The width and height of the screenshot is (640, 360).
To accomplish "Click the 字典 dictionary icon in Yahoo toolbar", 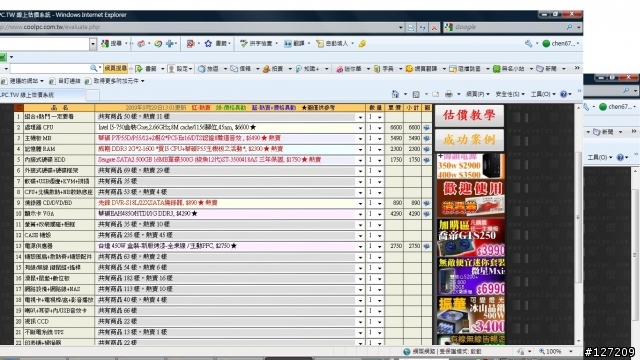I will click(x=377, y=69).
